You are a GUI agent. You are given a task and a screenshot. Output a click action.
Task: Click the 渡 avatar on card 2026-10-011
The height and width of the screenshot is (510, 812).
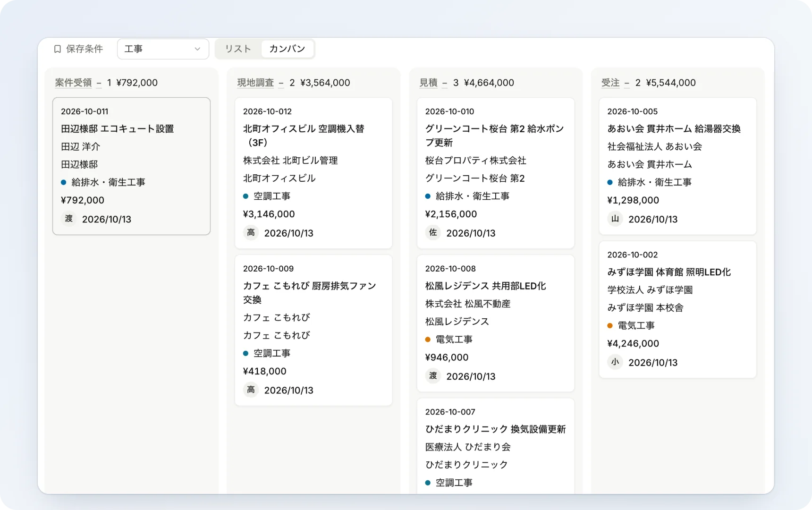[x=69, y=219]
